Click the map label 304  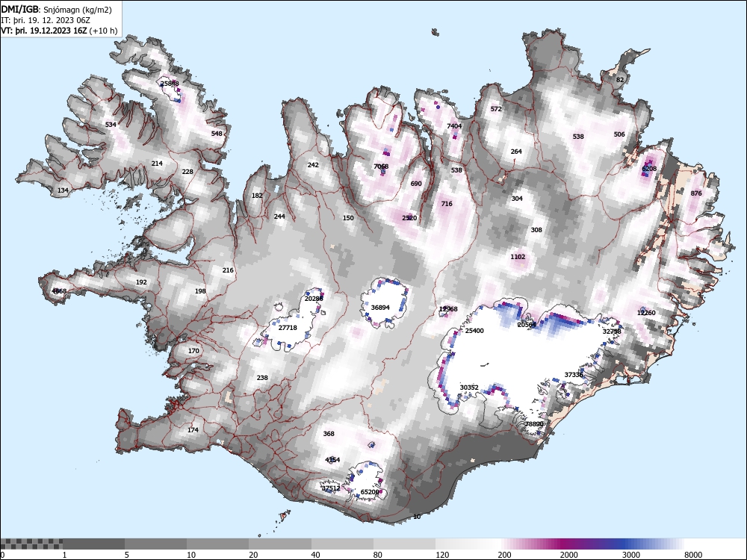tap(517, 199)
